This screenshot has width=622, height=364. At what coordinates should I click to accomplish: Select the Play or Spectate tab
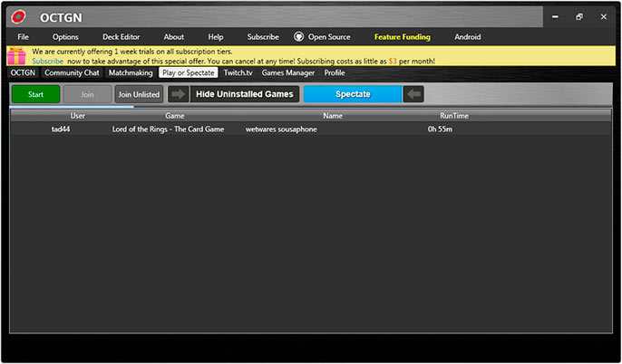point(189,72)
